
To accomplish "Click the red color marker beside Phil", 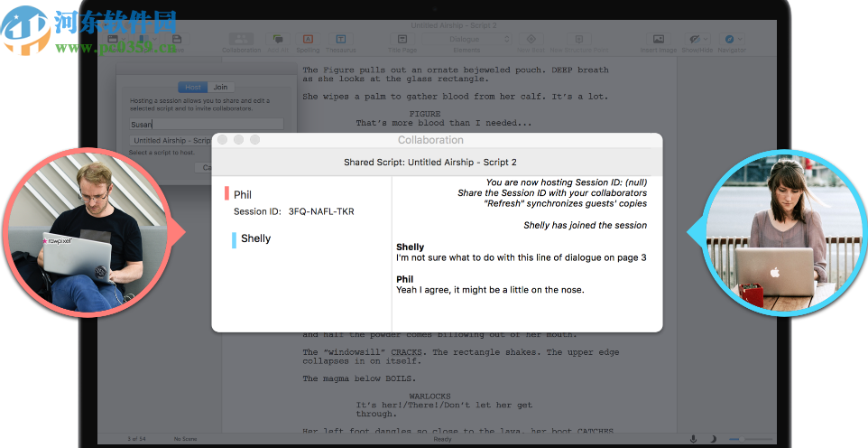I will coord(227,193).
